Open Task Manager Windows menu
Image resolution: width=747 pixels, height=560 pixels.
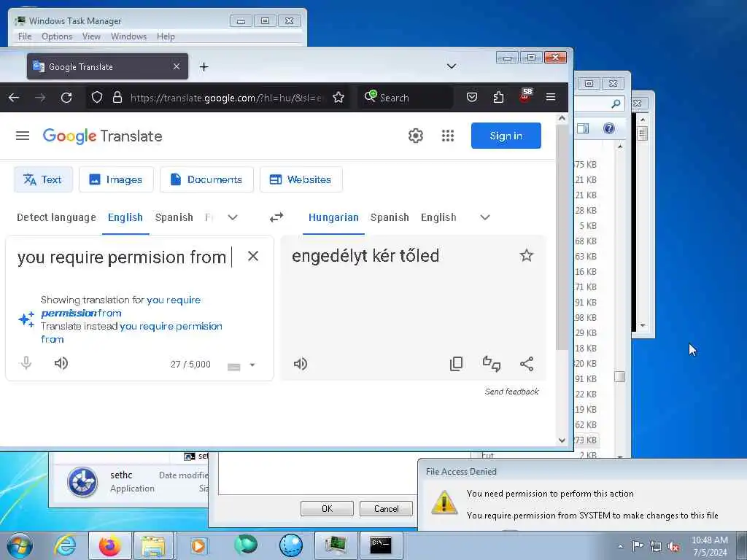128,36
